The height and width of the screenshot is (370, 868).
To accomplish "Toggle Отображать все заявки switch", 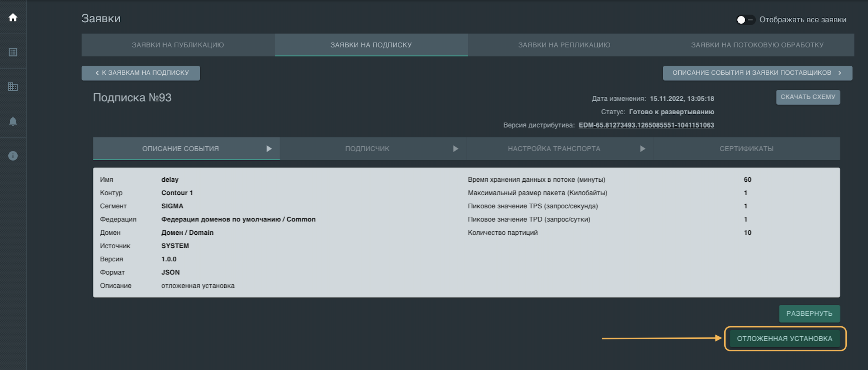I will 745,20.
